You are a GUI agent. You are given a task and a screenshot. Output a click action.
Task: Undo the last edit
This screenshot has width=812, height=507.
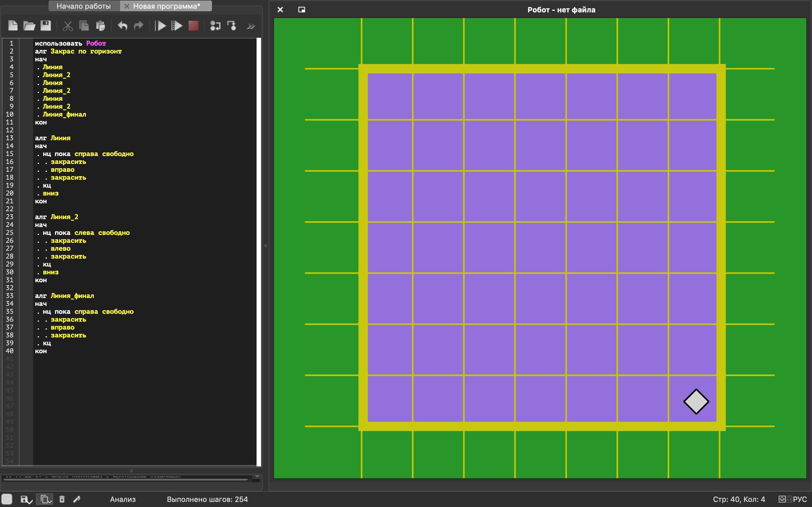[122, 26]
